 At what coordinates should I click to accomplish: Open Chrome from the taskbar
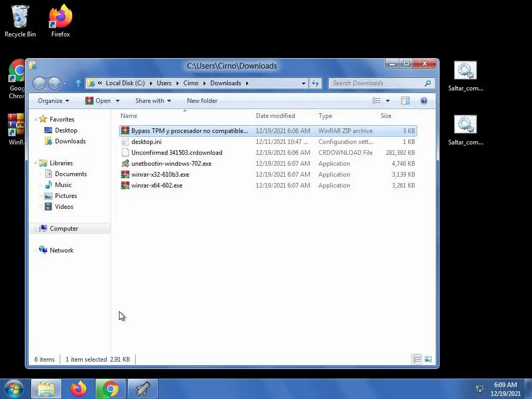pos(110,389)
